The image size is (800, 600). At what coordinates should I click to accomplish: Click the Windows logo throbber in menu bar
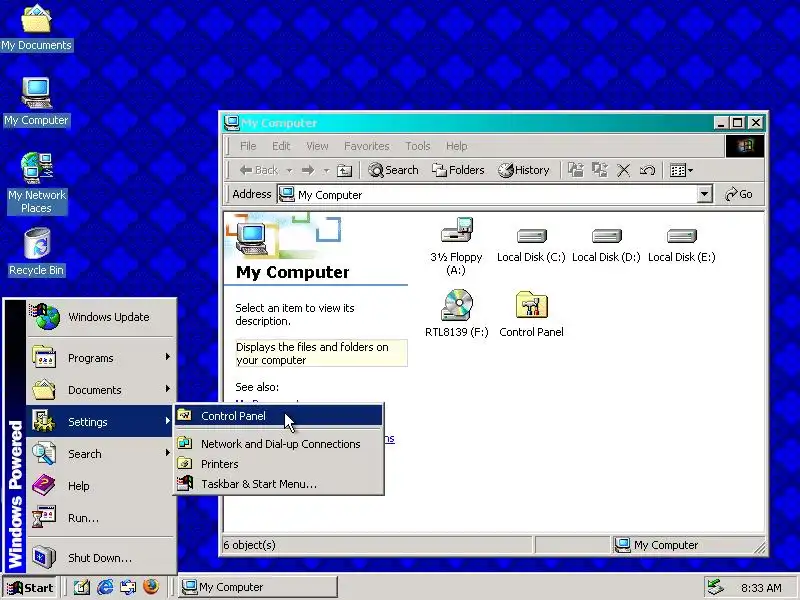745,146
